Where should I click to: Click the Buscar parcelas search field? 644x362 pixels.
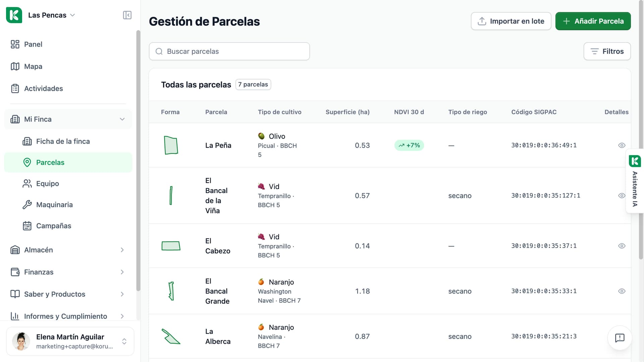pyautogui.click(x=229, y=51)
